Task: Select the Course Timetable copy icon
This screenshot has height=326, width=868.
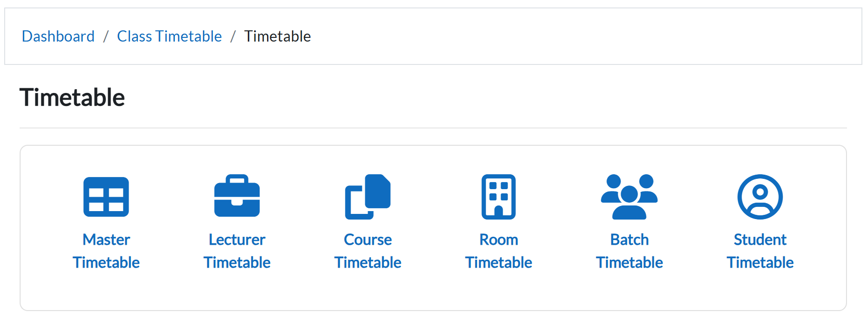Action: [x=368, y=197]
